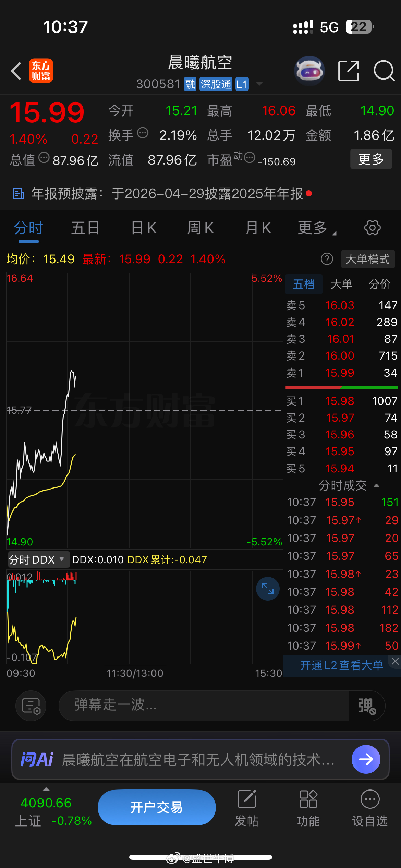
Task: Tap the buy/sell ratio bar
Action: (x=342, y=387)
